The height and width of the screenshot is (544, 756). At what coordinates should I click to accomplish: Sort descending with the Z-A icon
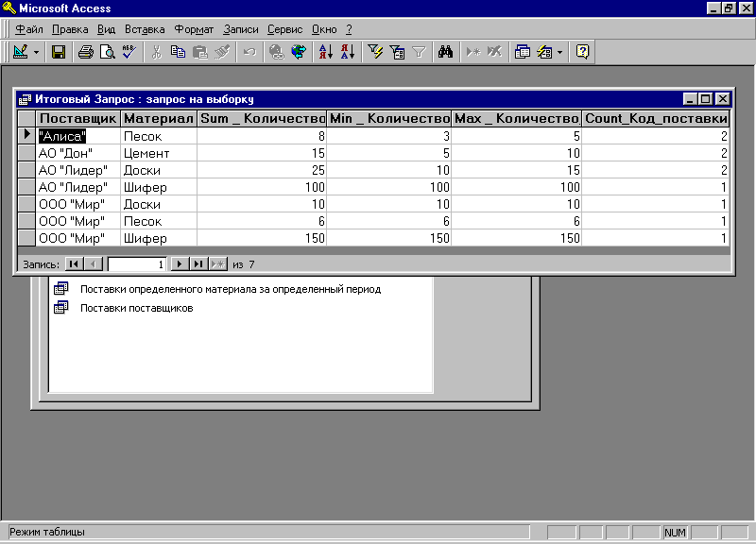tap(348, 52)
